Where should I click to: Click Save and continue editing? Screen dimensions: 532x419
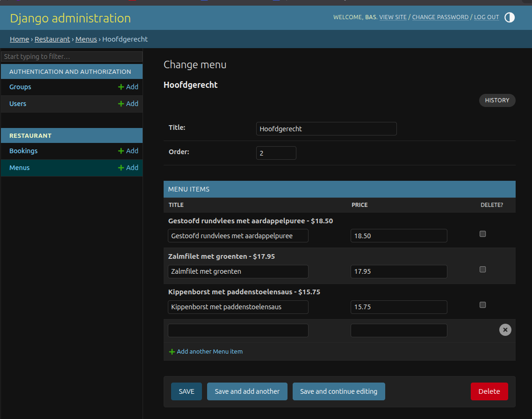coord(338,391)
